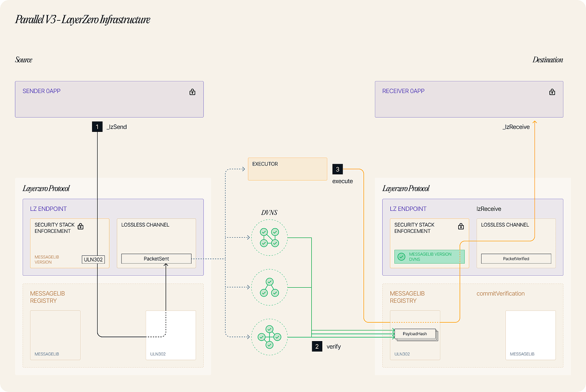586x392 pixels.
Task: Click source "LZ ENDPOINT" label
Action: [48, 209]
